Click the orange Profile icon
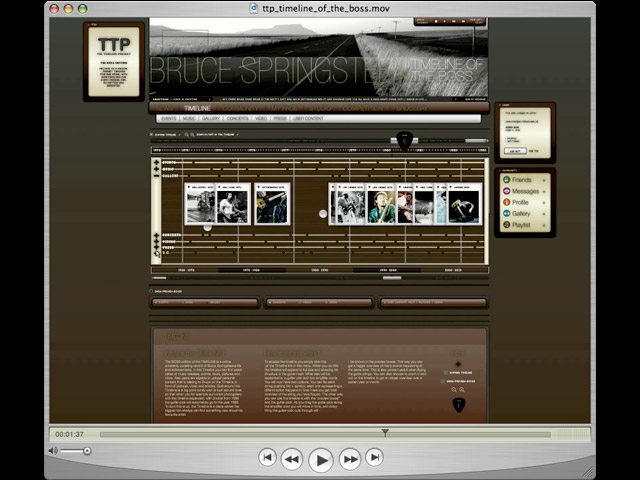The height and width of the screenshot is (480, 640). pyautogui.click(x=506, y=202)
